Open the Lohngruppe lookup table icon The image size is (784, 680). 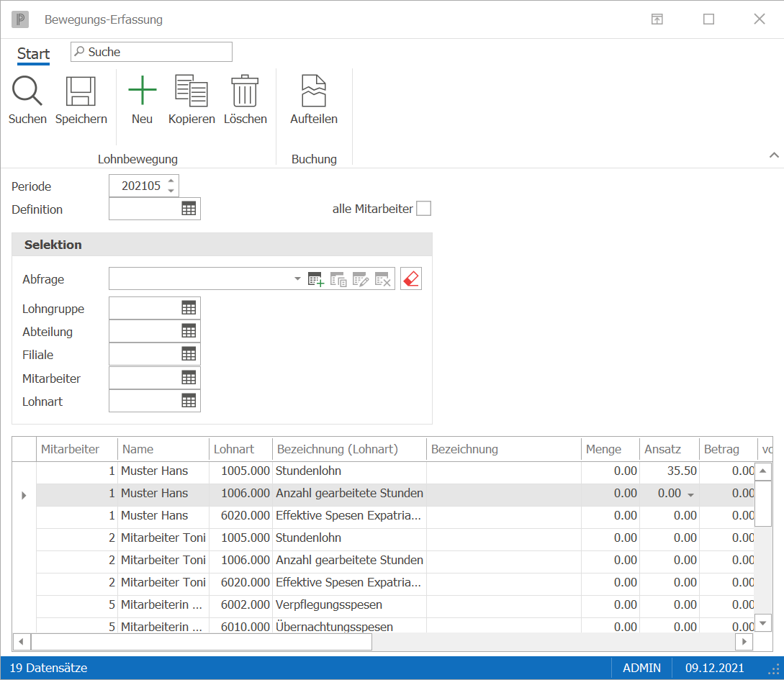(189, 308)
